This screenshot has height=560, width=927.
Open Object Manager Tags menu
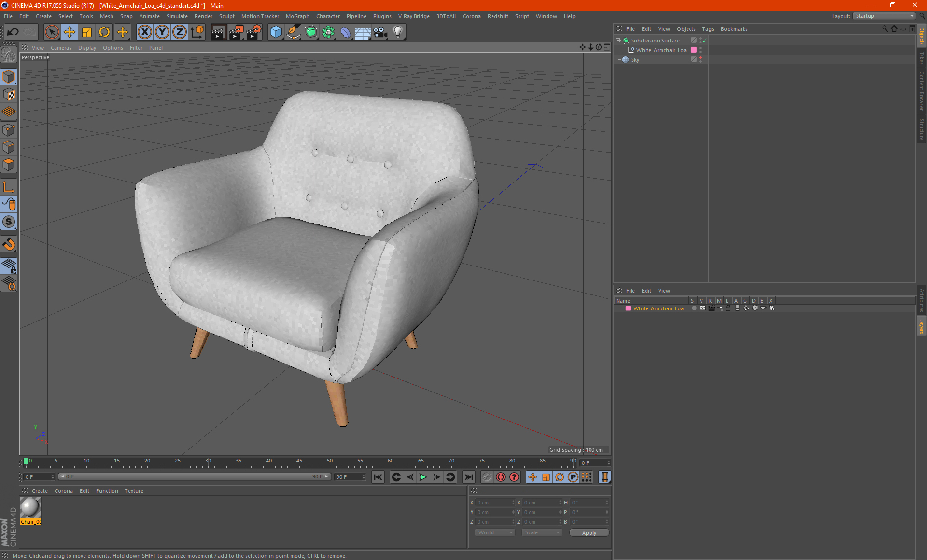[x=708, y=29]
